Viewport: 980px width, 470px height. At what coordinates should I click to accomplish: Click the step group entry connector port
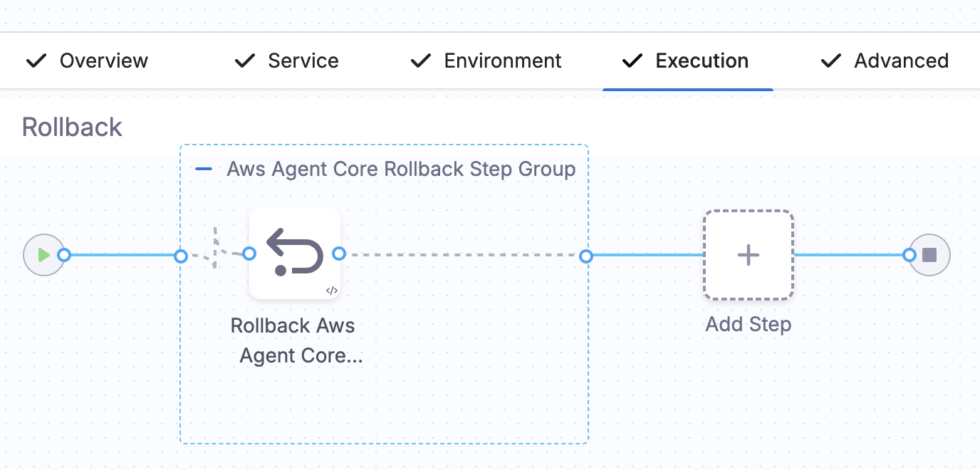[181, 256]
